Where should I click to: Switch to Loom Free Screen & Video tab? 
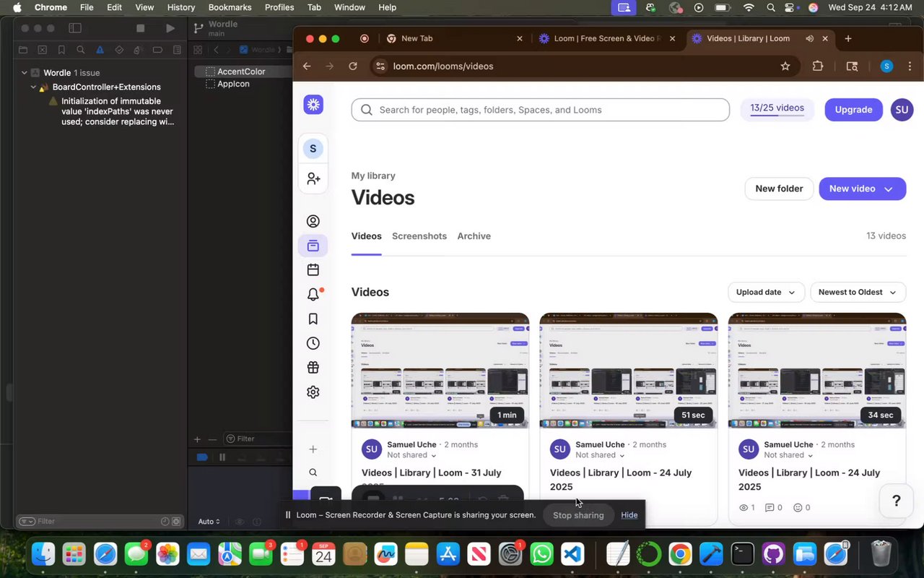coord(607,38)
